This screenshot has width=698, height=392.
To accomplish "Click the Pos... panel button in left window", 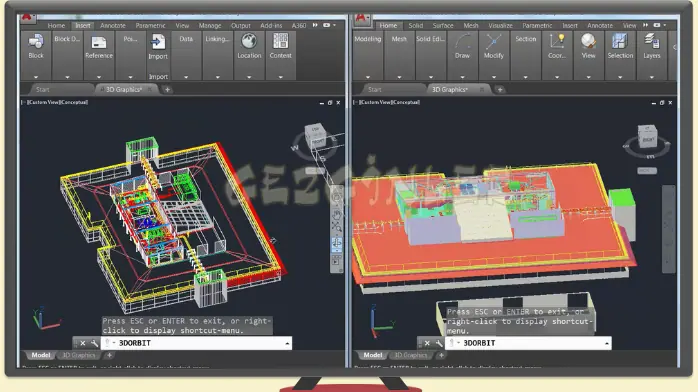I will [x=130, y=39].
